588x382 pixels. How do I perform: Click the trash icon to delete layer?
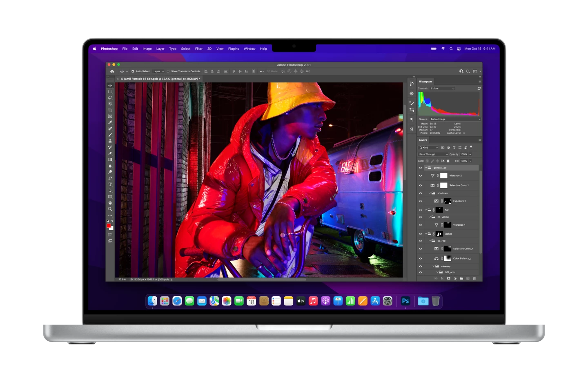pos(474,278)
